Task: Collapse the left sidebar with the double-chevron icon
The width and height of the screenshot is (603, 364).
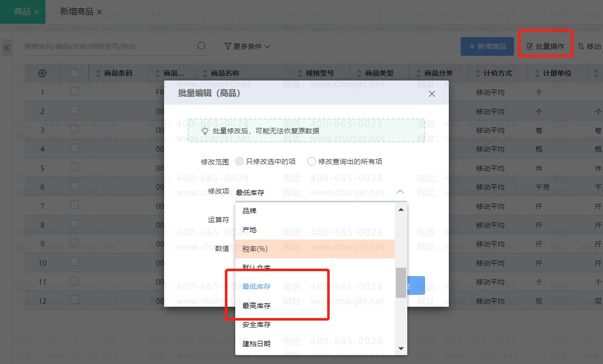Action: point(7,47)
